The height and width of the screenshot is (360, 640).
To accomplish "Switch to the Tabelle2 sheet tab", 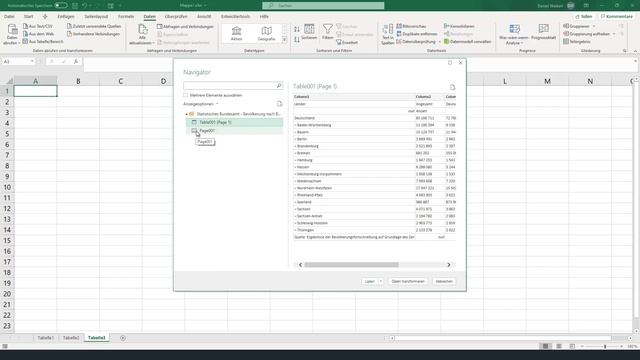I will (x=71, y=338).
